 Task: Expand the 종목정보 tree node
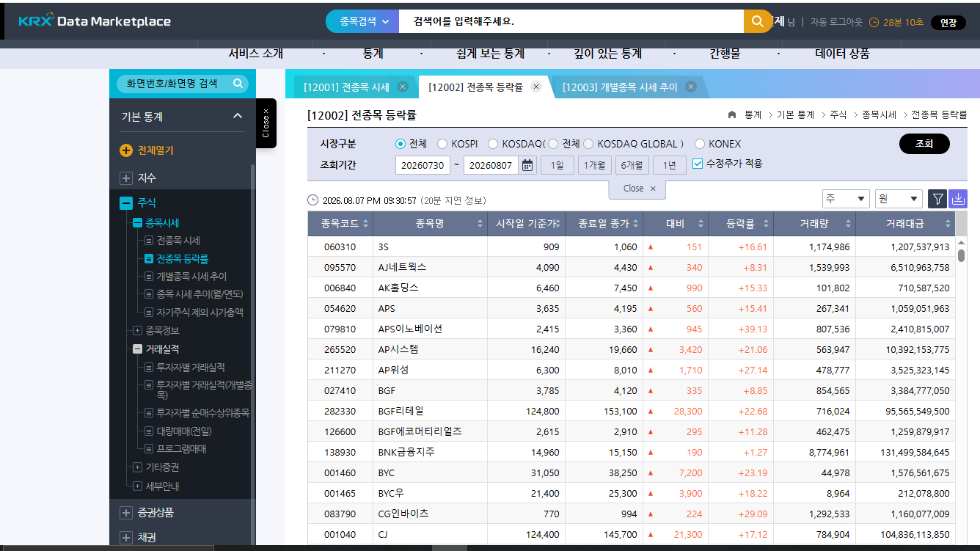pos(137,331)
